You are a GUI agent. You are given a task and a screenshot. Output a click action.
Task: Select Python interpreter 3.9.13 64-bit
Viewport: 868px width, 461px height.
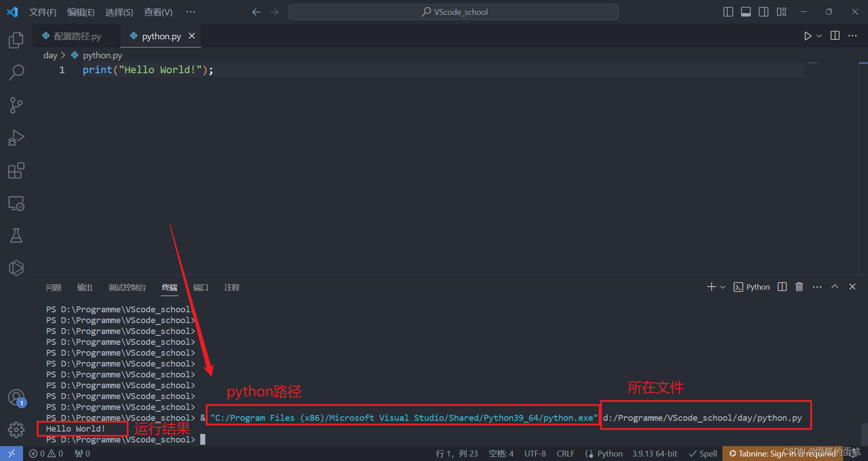click(x=654, y=453)
